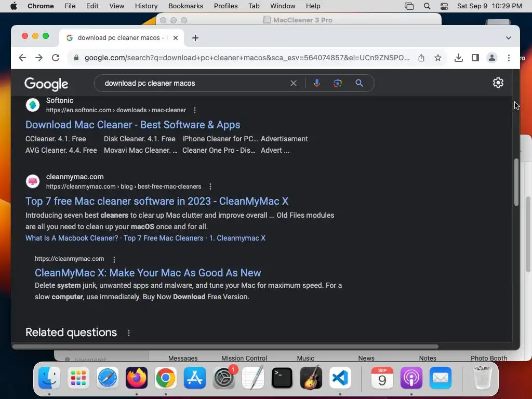Launch Safari from the Dock
Screen dimensions: 532x399
pos(108,378)
